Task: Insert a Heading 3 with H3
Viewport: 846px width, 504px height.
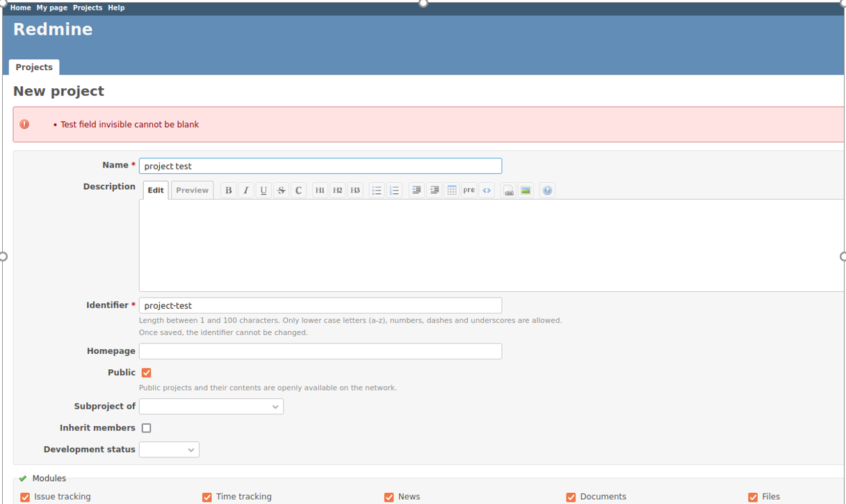Action: click(355, 190)
